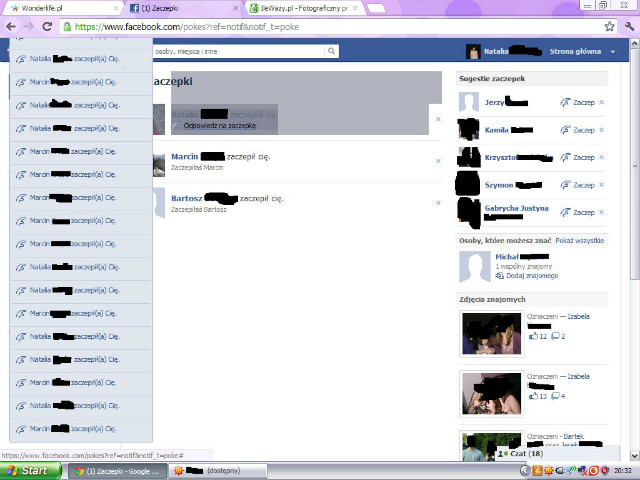Click the page vertical scrollbar up arrow

tap(635, 43)
